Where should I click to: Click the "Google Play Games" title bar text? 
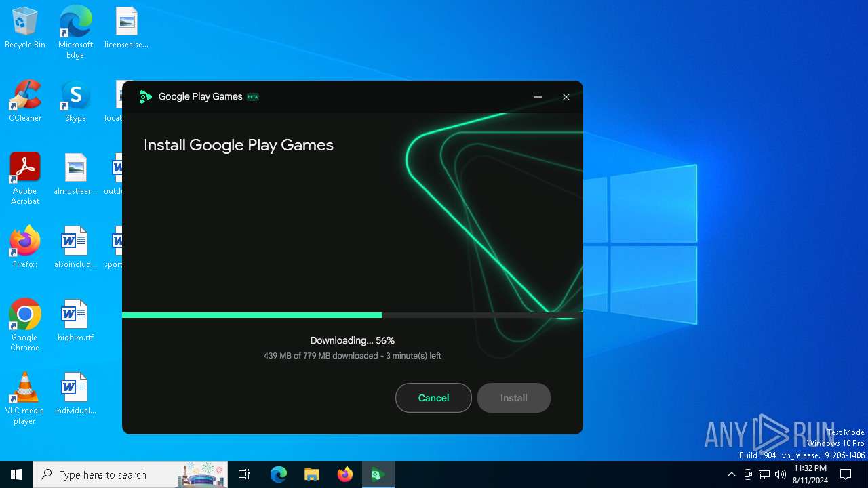point(200,97)
